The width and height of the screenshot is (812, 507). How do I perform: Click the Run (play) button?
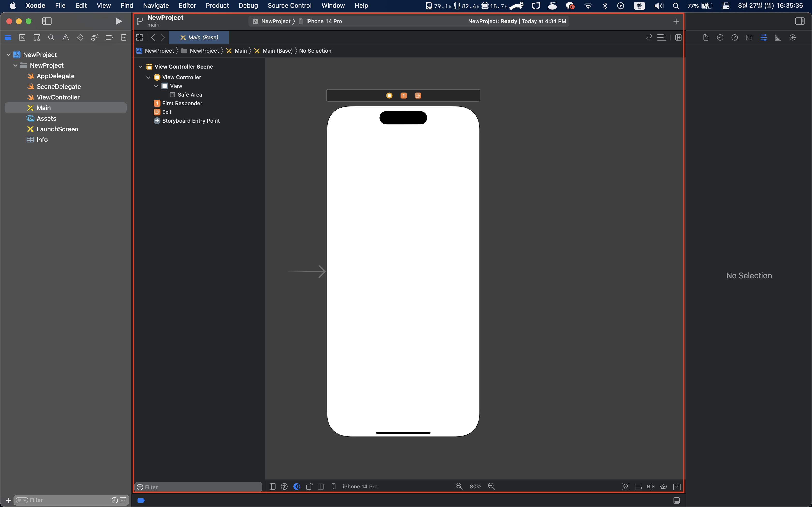coord(118,21)
